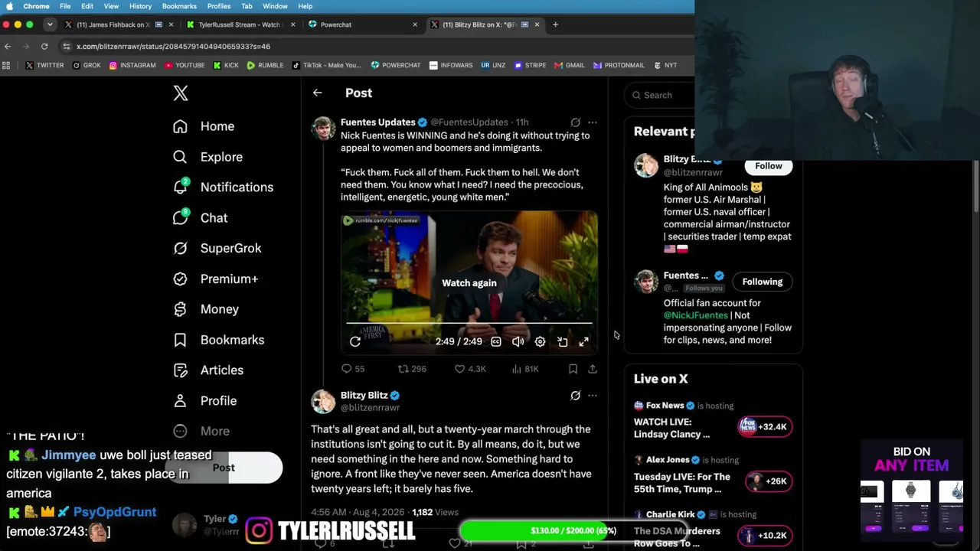The height and width of the screenshot is (551, 980).
Task: Repost the Fuentes Updates post
Action: (412, 369)
